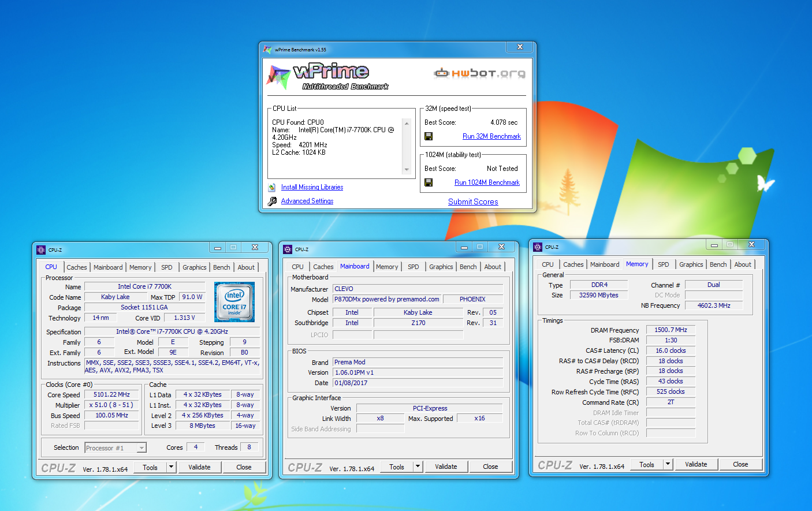Image resolution: width=812 pixels, height=511 pixels.
Task: Open Bench tab in CPU window
Action: (222, 267)
